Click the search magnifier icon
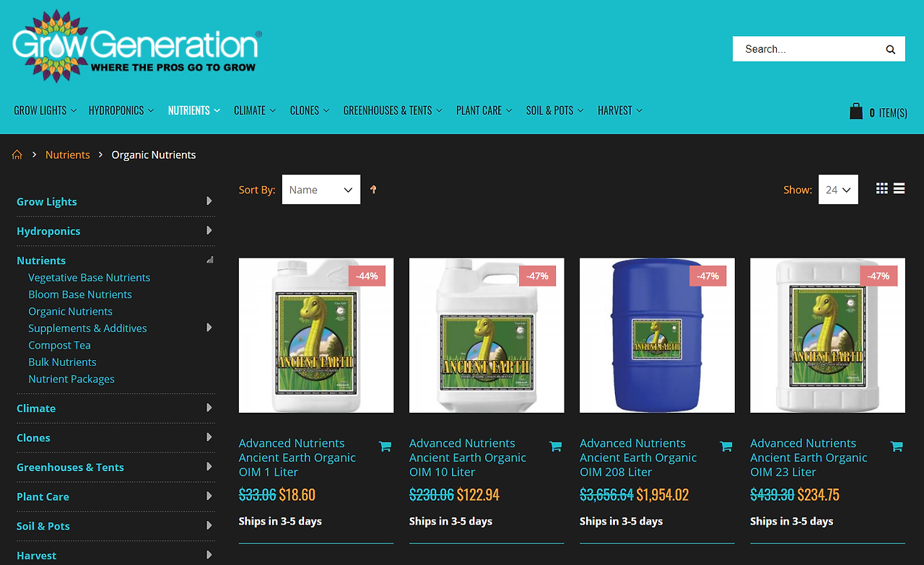 click(x=890, y=50)
